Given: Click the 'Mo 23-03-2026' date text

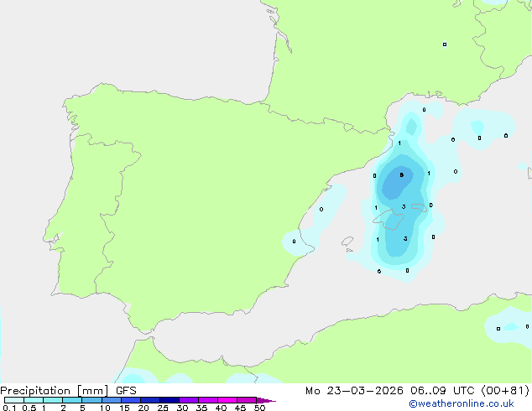Looking at the screenshot, I should point(354,391).
